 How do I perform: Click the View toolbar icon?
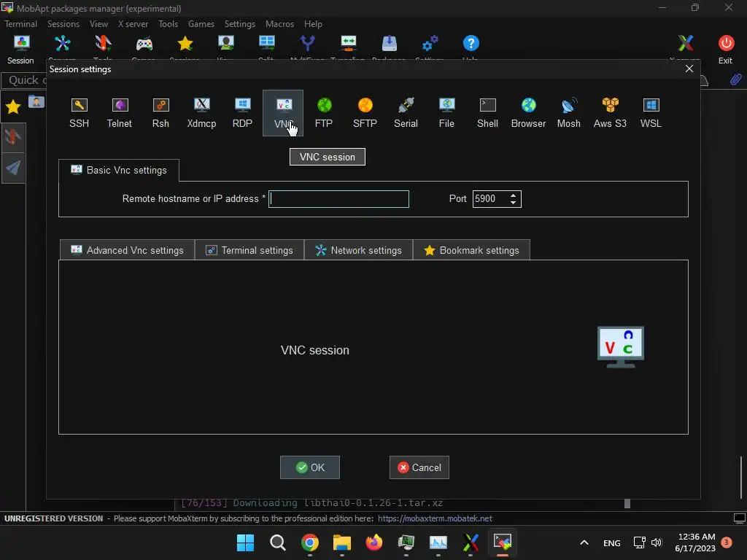point(226,44)
